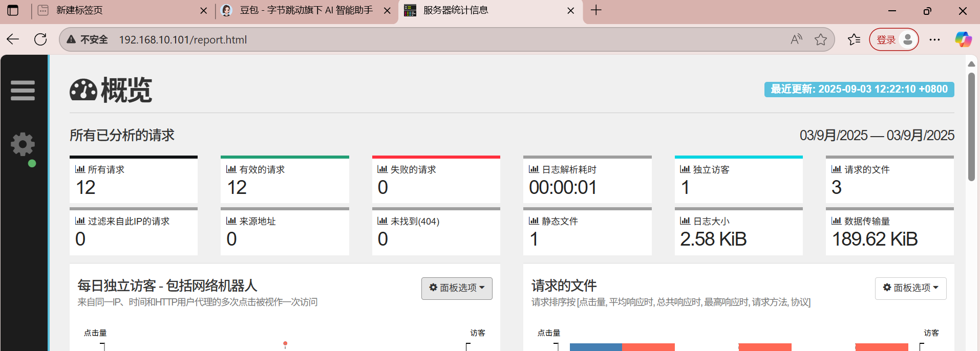Open the GoAccess hamburger menu icon
The width and height of the screenshot is (980, 351).
point(23,91)
